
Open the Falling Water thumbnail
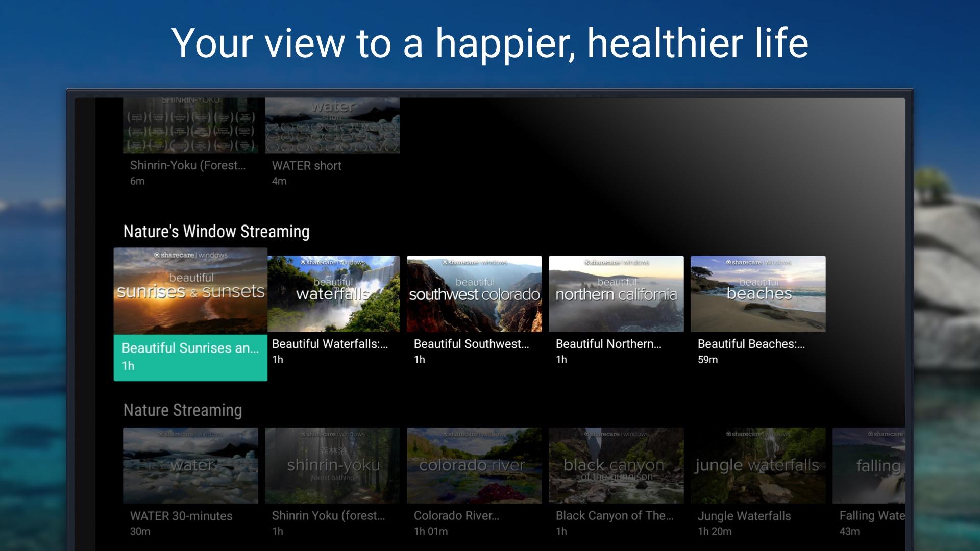(x=869, y=465)
